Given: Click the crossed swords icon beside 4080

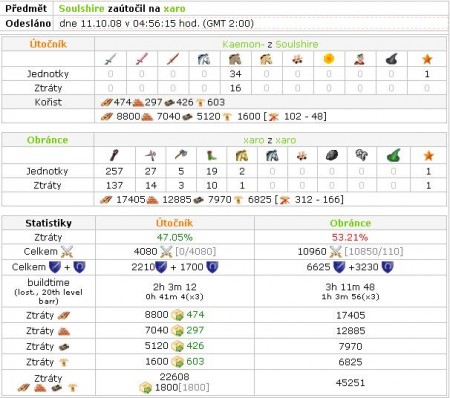Looking at the screenshot, I should coord(166,252).
